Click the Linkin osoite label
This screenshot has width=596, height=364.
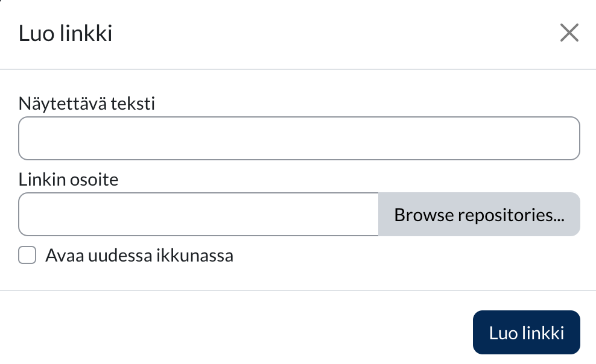(x=69, y=179)
